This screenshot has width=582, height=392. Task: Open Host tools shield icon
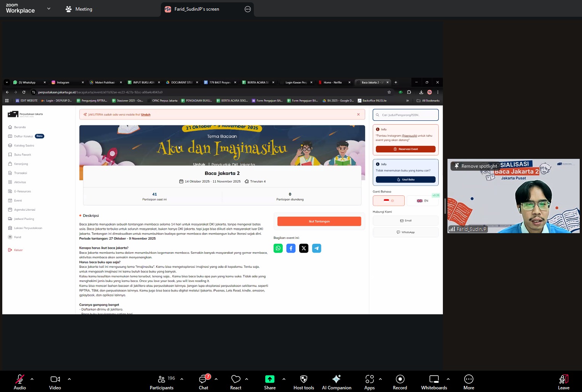[303, 382]
